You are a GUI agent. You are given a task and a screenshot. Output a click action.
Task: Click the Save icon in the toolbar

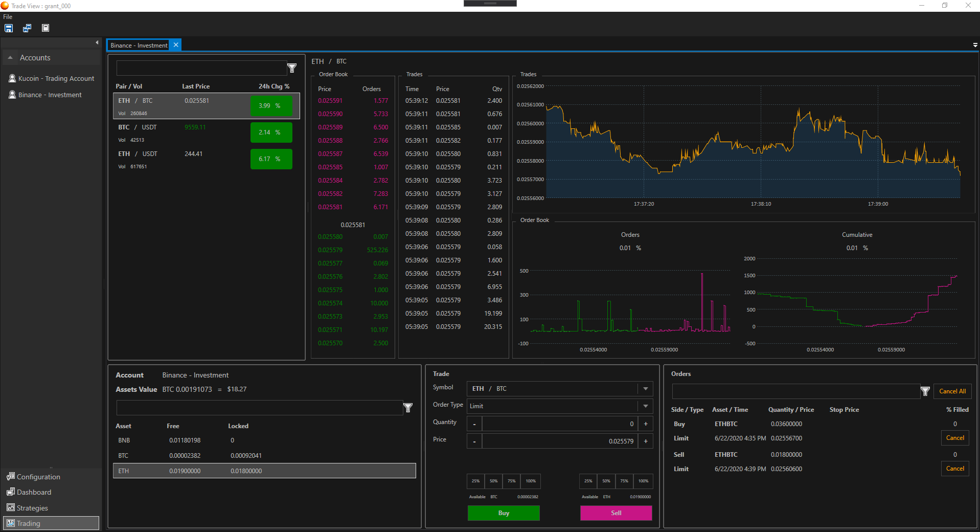click(9, 28)
